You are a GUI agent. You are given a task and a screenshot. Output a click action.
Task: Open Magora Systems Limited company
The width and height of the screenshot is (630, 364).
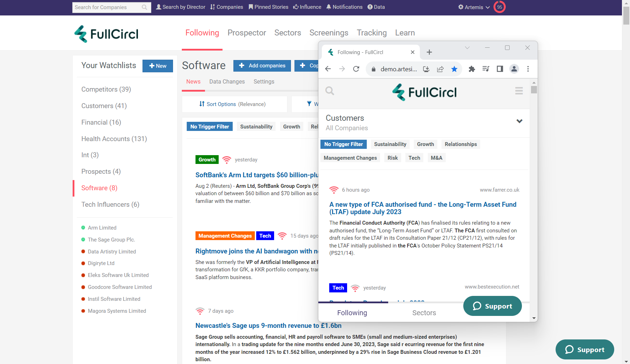(117, 311)
